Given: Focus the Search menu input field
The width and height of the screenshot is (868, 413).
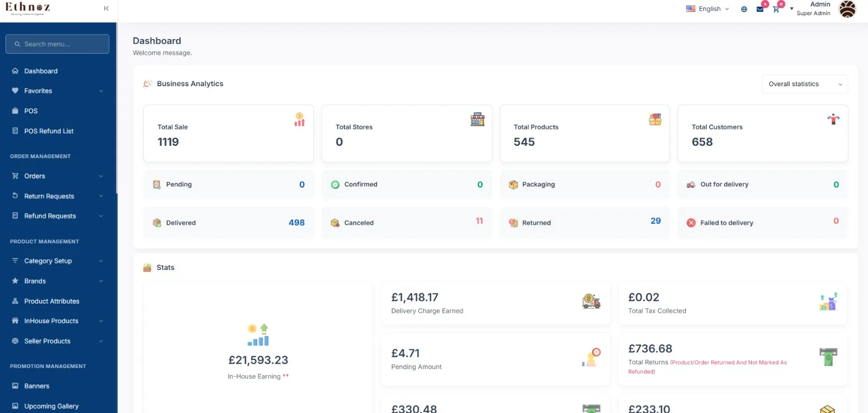Looking at the screenshot, I should click(x=58, y=44).
